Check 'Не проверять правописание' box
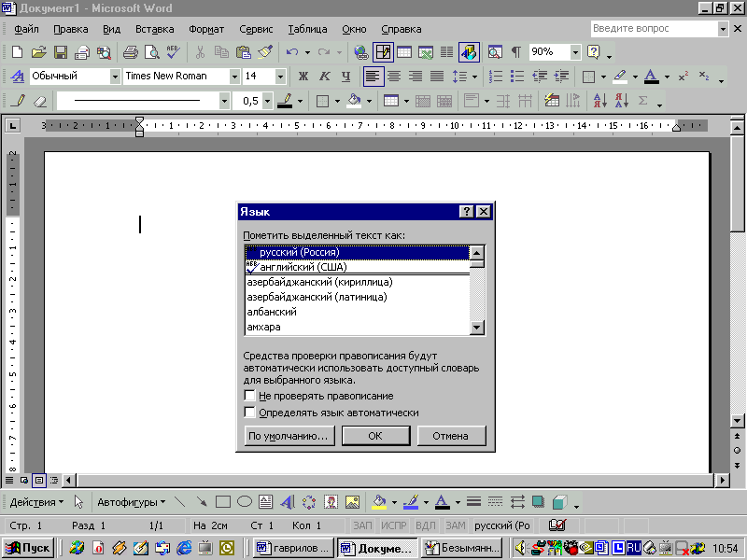 (249, 396)
